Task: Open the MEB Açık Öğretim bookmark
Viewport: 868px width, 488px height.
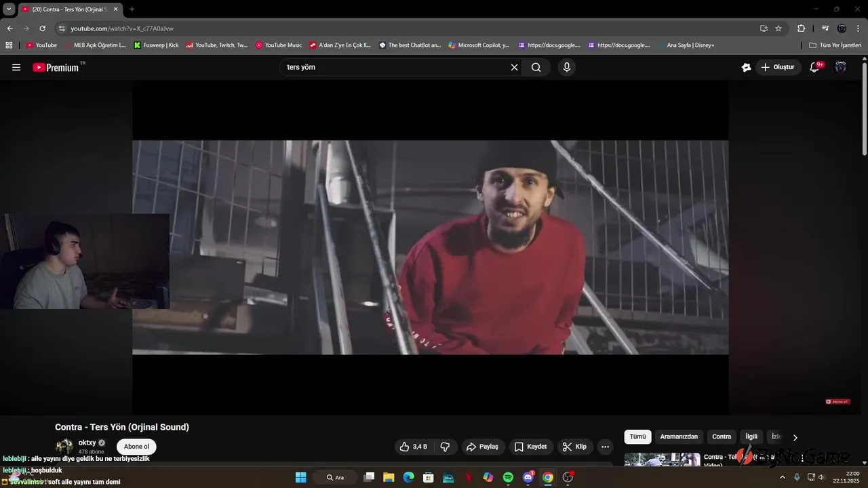Action: pyautogui.click(x=95, y=45)
